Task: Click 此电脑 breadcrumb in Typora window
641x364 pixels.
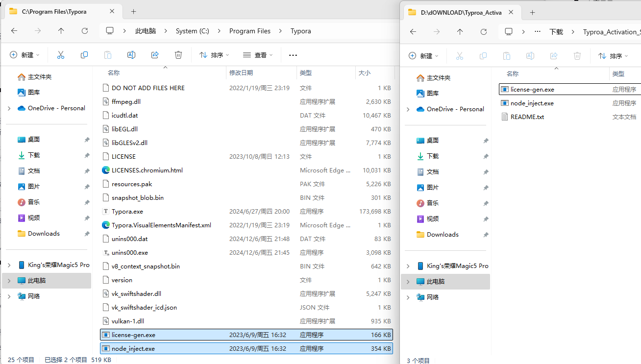Action: (146, 31)
